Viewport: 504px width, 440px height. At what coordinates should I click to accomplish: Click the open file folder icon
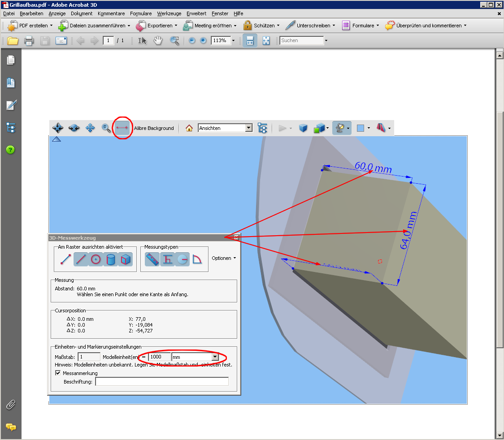pos(13,41)
